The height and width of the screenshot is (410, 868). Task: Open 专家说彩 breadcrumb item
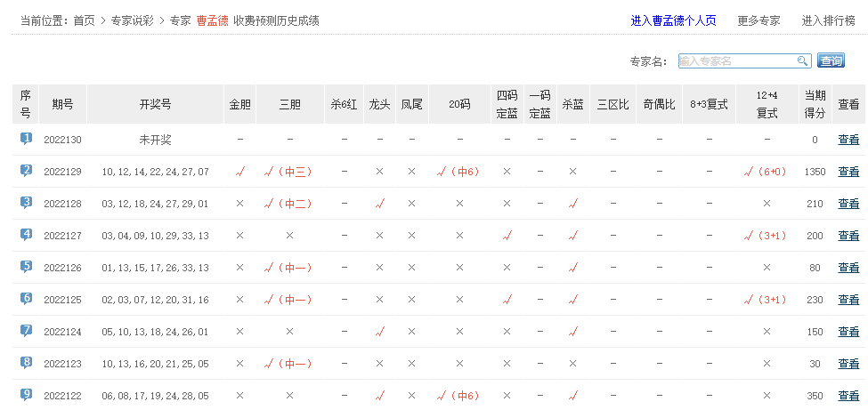(x=133, y=20)
